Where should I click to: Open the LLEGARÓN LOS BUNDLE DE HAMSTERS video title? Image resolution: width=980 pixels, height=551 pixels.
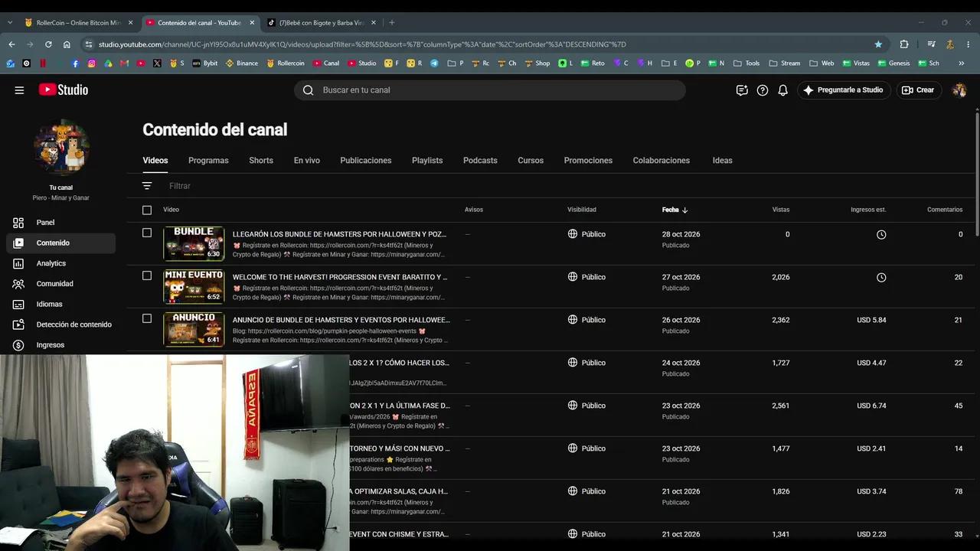339,234
